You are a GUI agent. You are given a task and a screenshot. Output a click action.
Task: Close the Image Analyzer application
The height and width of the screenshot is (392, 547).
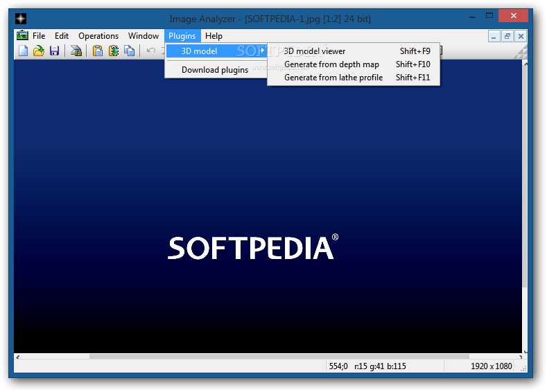pyautogui.click(x=513, y=16)
